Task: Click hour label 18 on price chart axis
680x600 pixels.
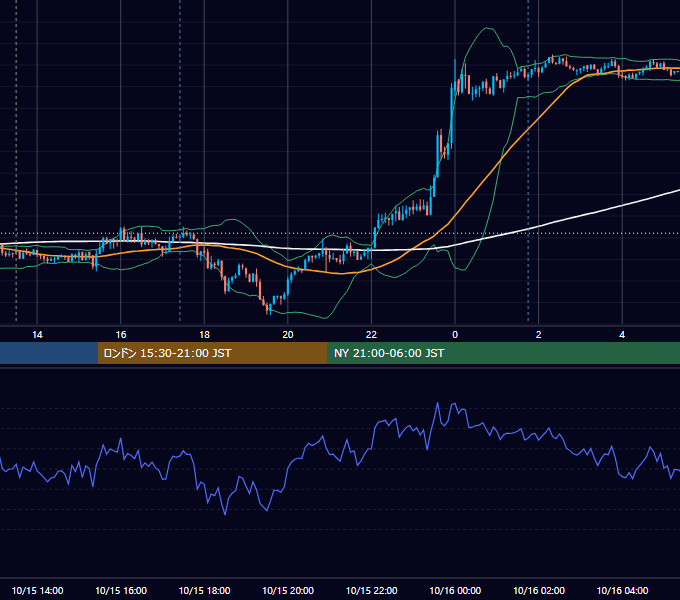Action: point(204,335)
